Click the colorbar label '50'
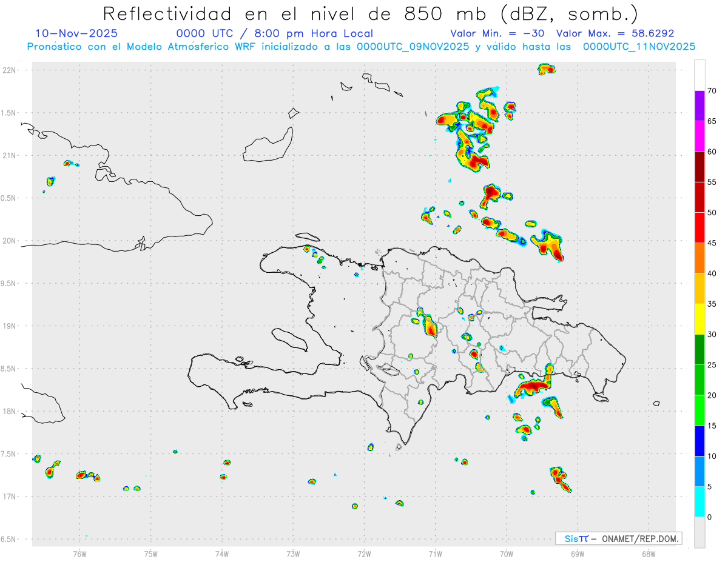This screenshot has height=562, width=728. [x=712, y=213]
